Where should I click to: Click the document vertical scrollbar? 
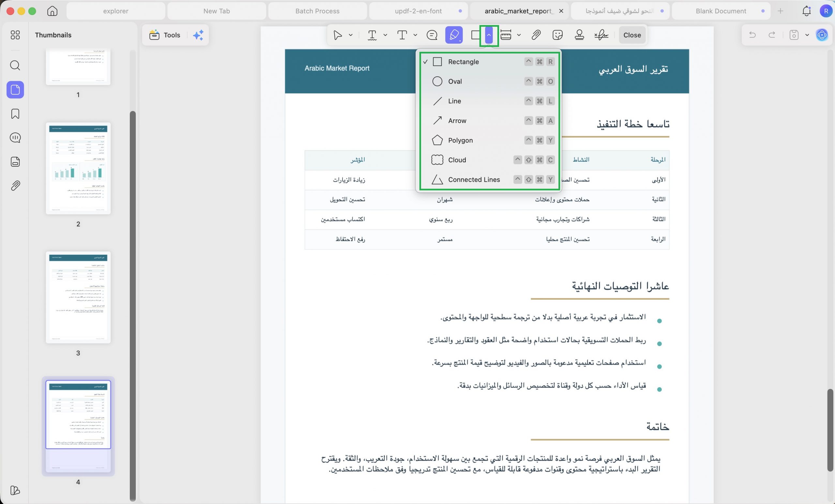[x=830, y=430]
